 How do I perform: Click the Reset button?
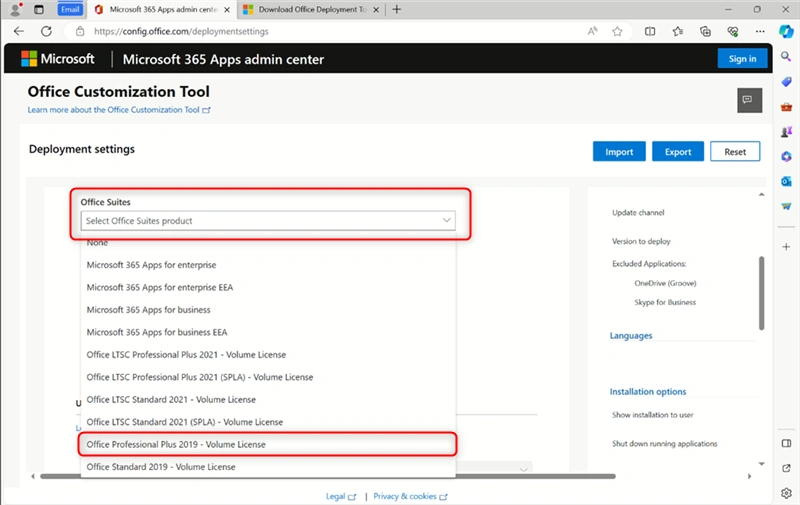[735, 152]
